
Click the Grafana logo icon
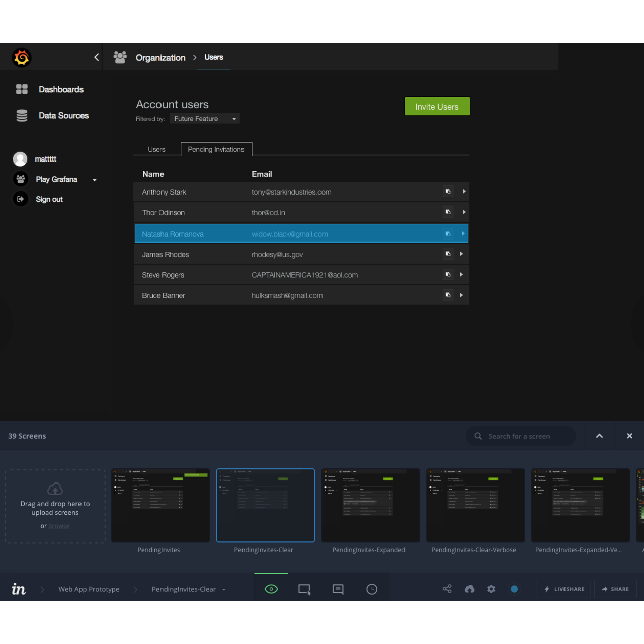click(22, 57)
